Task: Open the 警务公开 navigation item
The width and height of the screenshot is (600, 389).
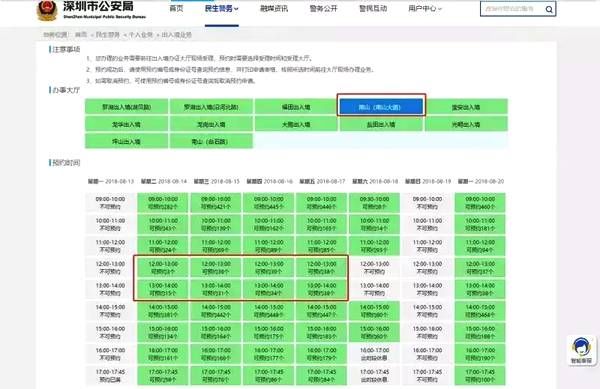Action: (323, 8)
